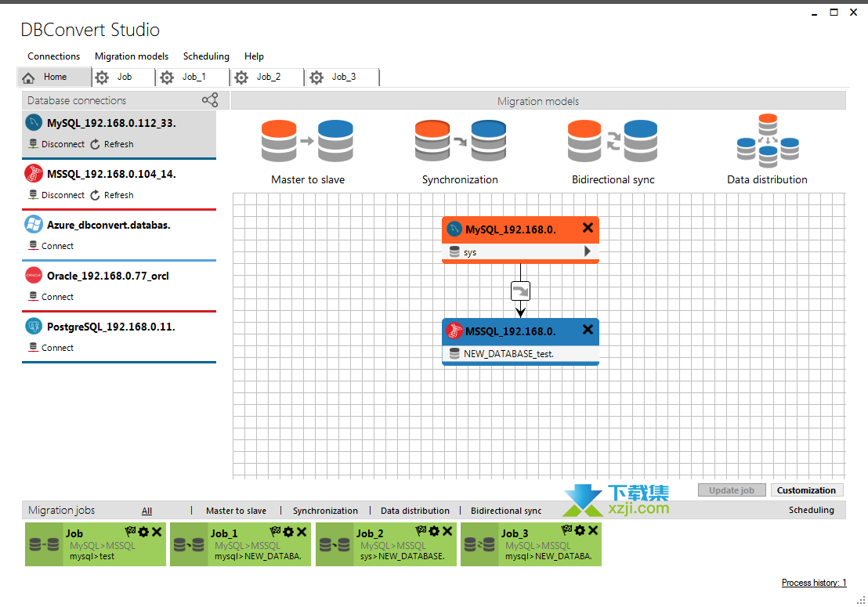Click the run flag icon on Job card
Image resolution: width=868 pixels, height=607 pixels.
click(131, 531)
